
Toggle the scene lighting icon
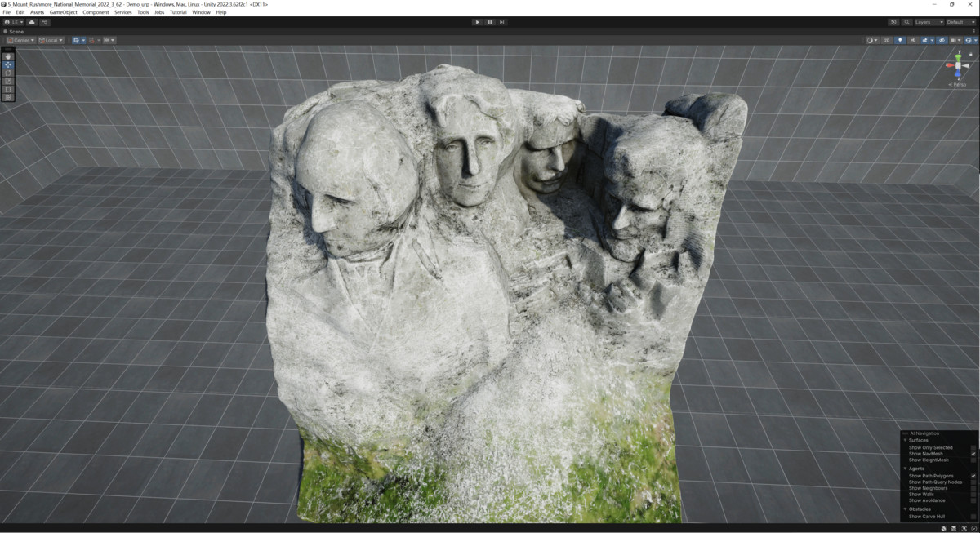pos(900,39)
